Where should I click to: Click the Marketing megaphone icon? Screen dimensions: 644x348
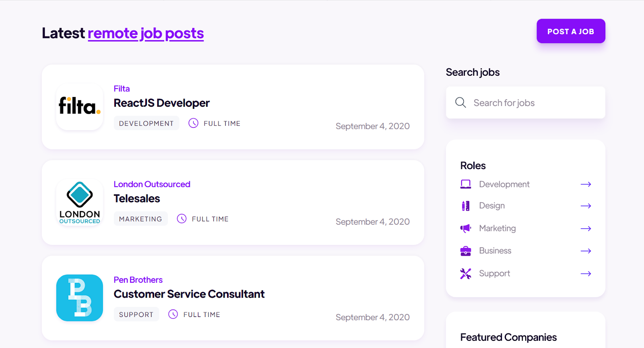coord(466,228)
